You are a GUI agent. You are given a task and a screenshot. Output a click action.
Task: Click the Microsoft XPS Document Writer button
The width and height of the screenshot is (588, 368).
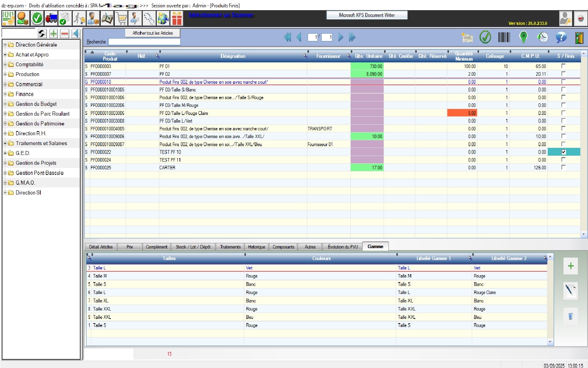click(x=366, y=15)
